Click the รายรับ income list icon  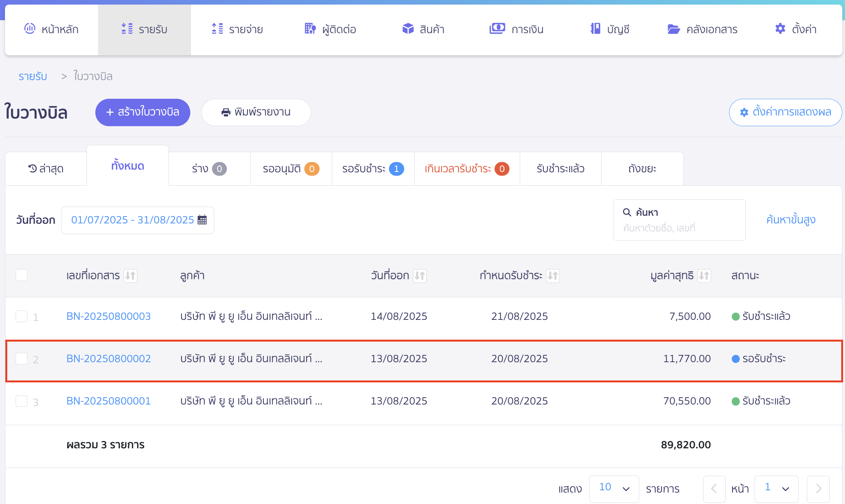(127, 29)
